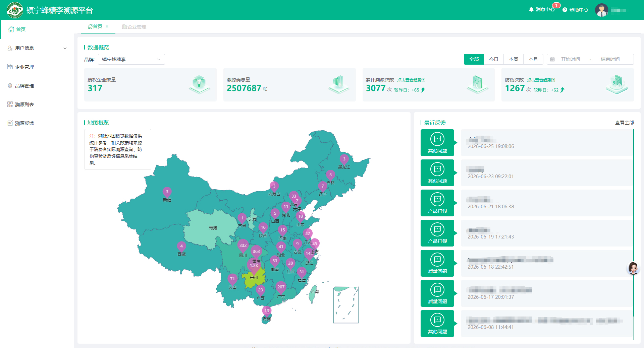Open the 品牌 dropdown 镇宁蜂糖李
The height and width of the screenshot is (348, 644).
click(x=131, y=59)
